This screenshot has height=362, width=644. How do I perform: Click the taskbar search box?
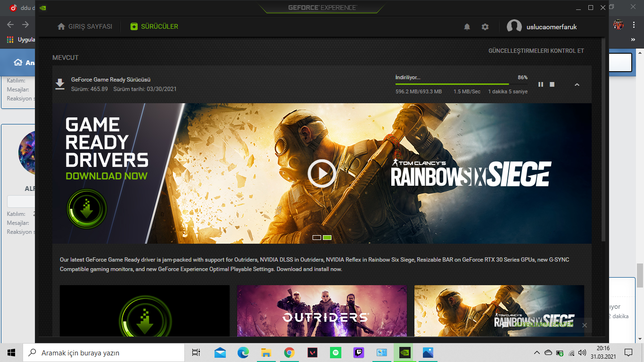click(104, 353)
